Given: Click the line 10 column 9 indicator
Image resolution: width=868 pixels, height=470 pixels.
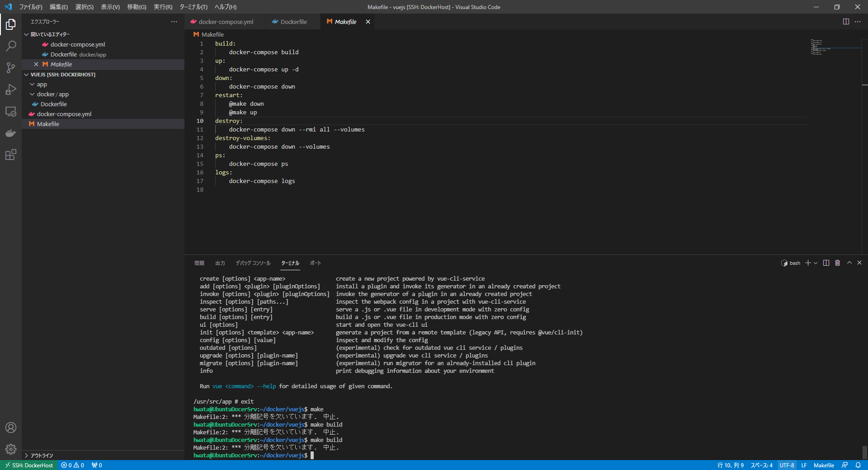Looking at the screenshot, I should point(731,465).
